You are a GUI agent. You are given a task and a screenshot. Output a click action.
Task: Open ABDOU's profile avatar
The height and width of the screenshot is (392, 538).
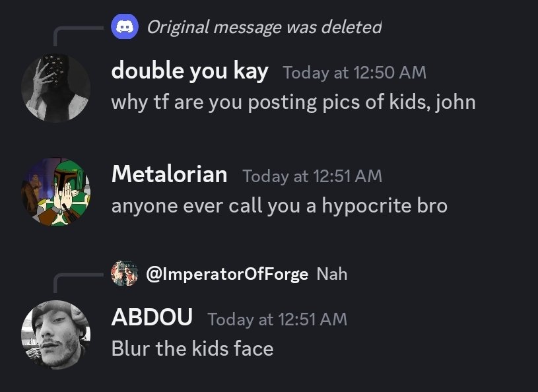click(x=55, y=335)
